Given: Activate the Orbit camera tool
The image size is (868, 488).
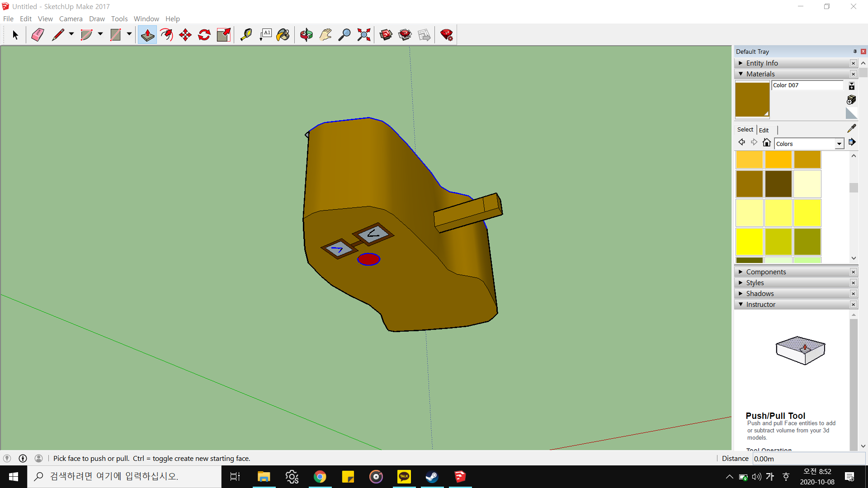Looking at the screenshot, I should (307, 35).
